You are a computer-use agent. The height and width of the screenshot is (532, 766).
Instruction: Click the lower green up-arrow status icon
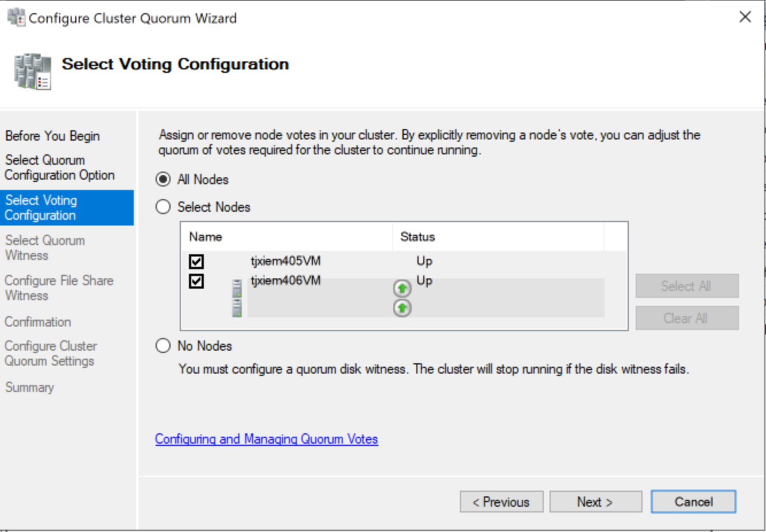(402, 308)
